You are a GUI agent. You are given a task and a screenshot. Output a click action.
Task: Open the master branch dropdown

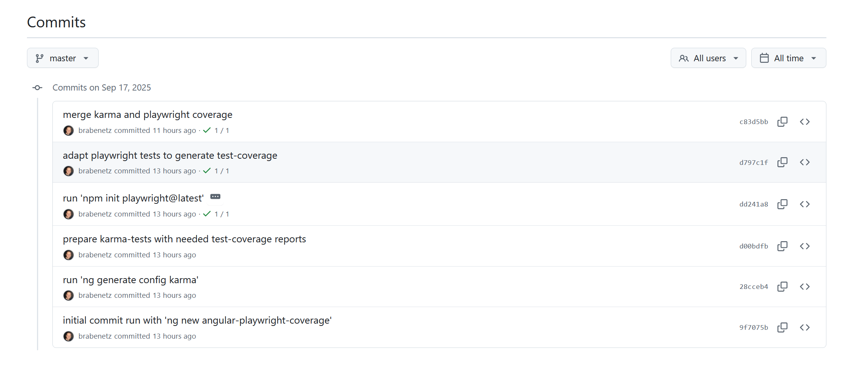click(x=63, y=58)
